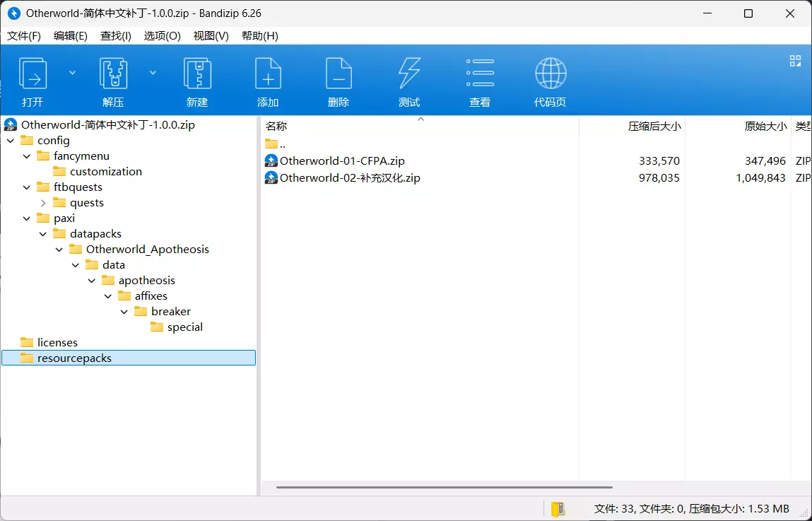Open the 选项(O) menu
Screen dimensions: 812x521
162,36
